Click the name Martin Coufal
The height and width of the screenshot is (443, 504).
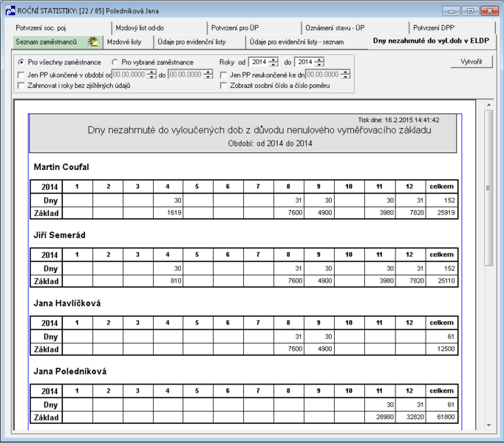click(61, 167)
